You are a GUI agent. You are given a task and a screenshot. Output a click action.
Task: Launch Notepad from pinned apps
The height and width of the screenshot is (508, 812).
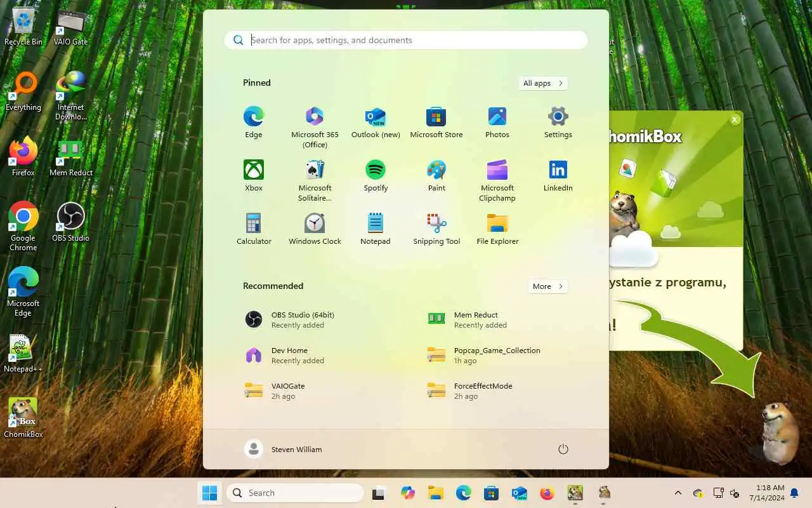tap(376, 229)
